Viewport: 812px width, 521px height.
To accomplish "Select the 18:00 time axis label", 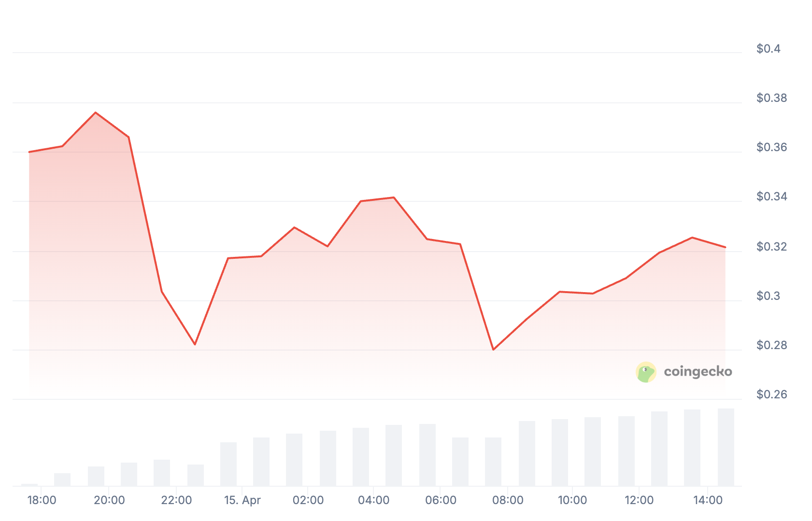I will pyautogui.click(x=42, y=500).
